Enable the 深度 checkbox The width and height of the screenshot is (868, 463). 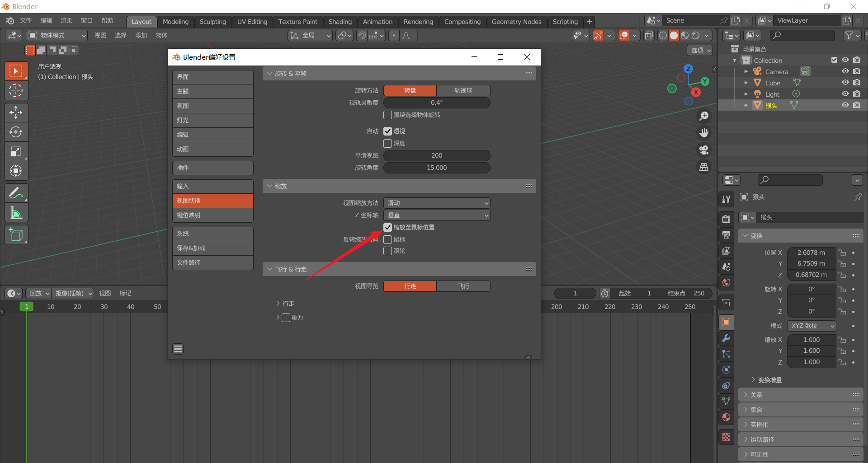[387, 143]
